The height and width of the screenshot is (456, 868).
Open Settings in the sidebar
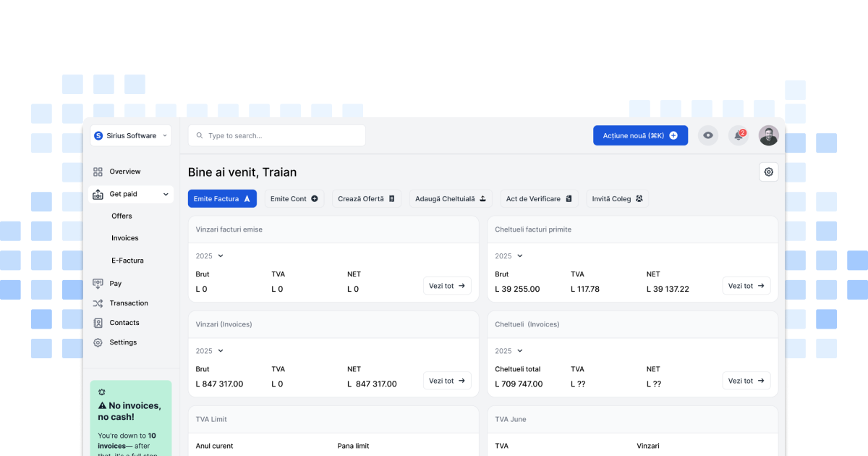(x=122, y=342)
